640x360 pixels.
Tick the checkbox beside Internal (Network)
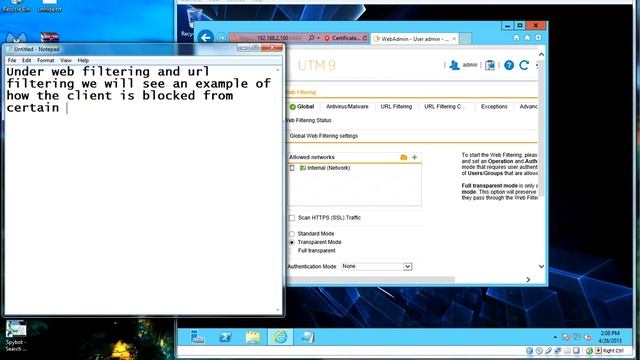(x=292, y=168)
